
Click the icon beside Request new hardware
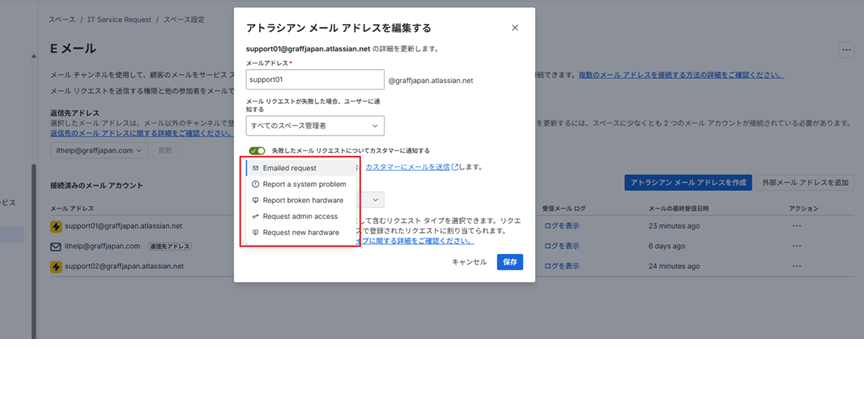(255, 233)
